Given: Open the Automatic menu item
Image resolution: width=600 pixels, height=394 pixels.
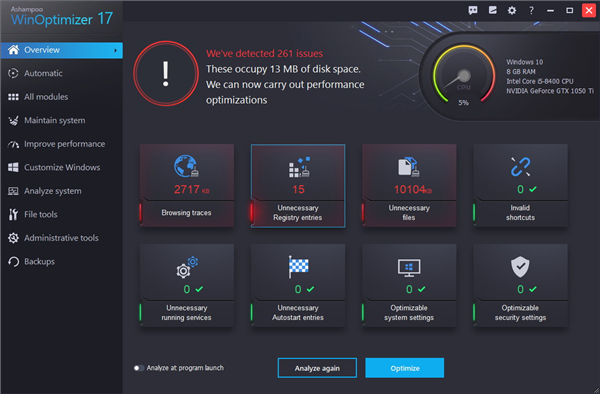Looking at the screenshot, I should tap(61, 73).
